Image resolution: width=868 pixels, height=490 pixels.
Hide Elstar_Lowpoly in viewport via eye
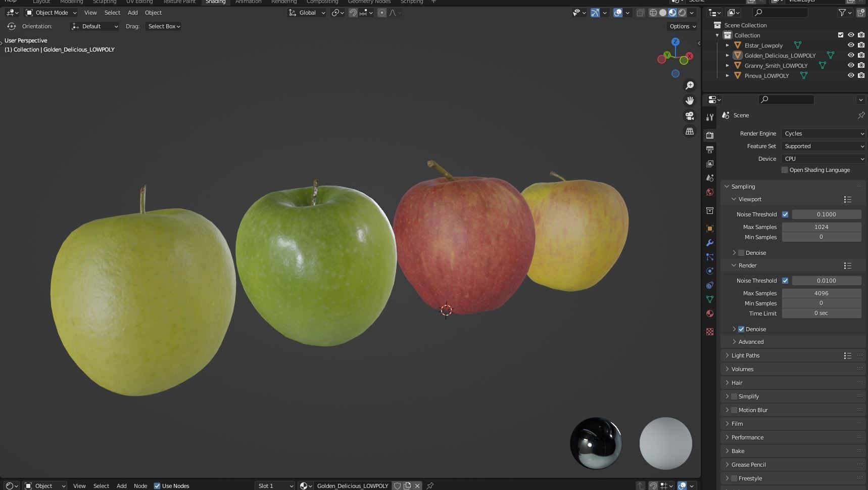coord(851,46)
